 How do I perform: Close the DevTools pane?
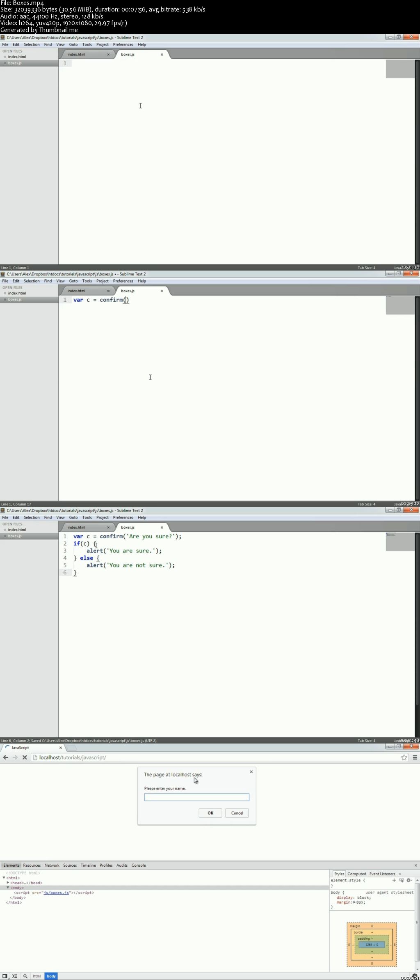tap(415, 865)
